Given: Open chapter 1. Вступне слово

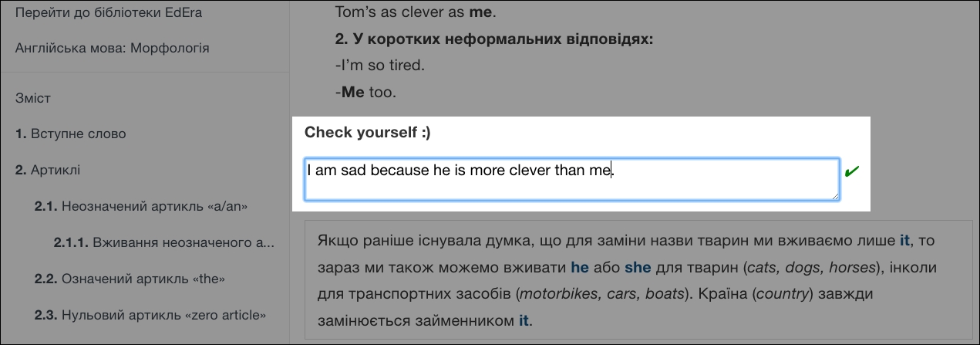Looking at the screenshot, I should point(71,134).
